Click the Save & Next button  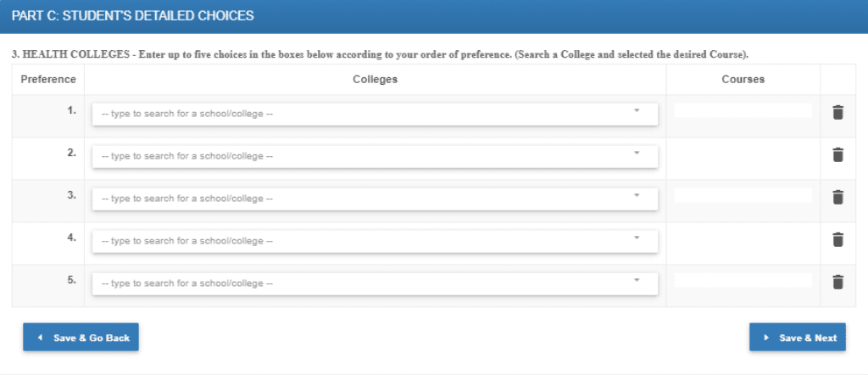797,338
